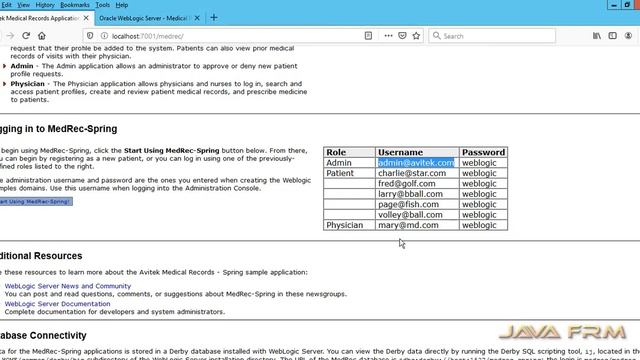Open a new tab with plus button
Image resolution: width=640 pixels, height=360 pixels.
tap(213, 18)
